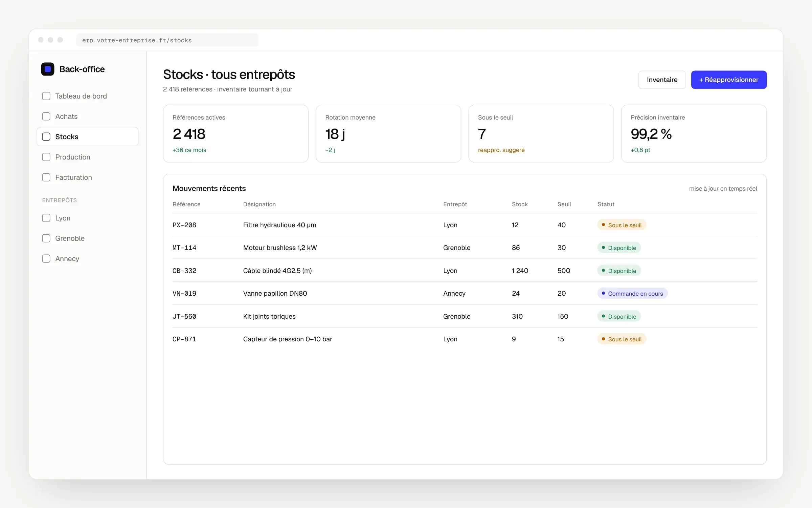Click the icon beside Lyon warehouse

tap(46, 218)
